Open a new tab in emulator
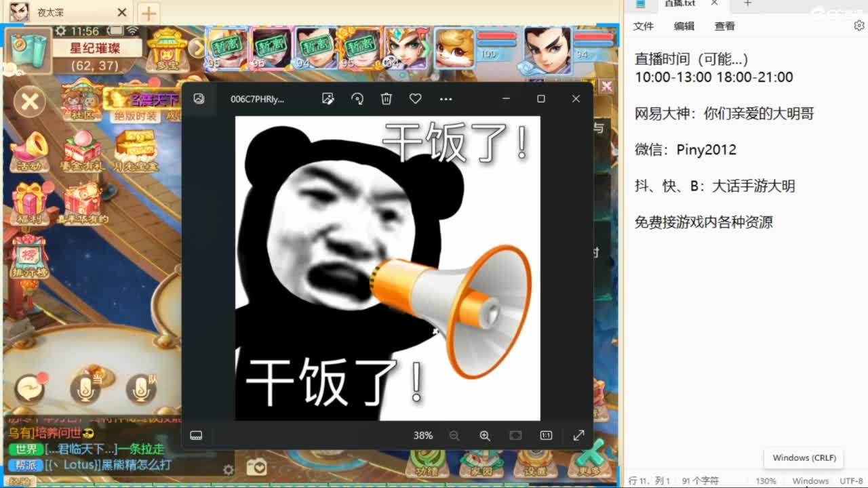 pyautogui.click(x=148, y=12)
